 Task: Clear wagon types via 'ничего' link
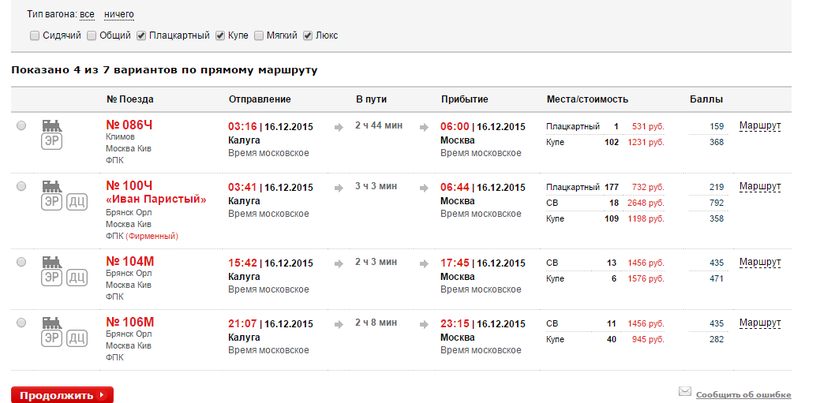118,15
